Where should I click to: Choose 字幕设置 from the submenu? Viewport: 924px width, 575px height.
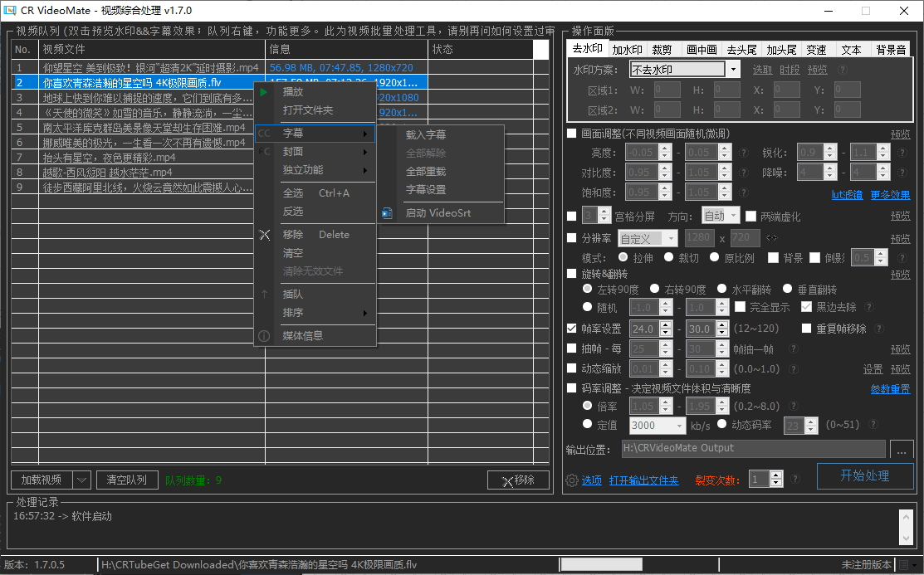coord(426,190)
